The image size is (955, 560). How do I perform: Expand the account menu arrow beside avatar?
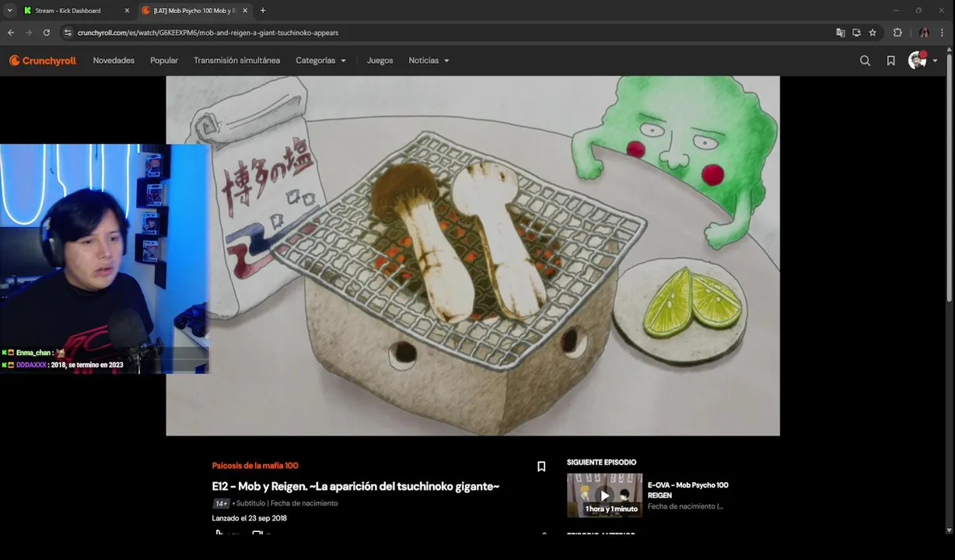935,61
